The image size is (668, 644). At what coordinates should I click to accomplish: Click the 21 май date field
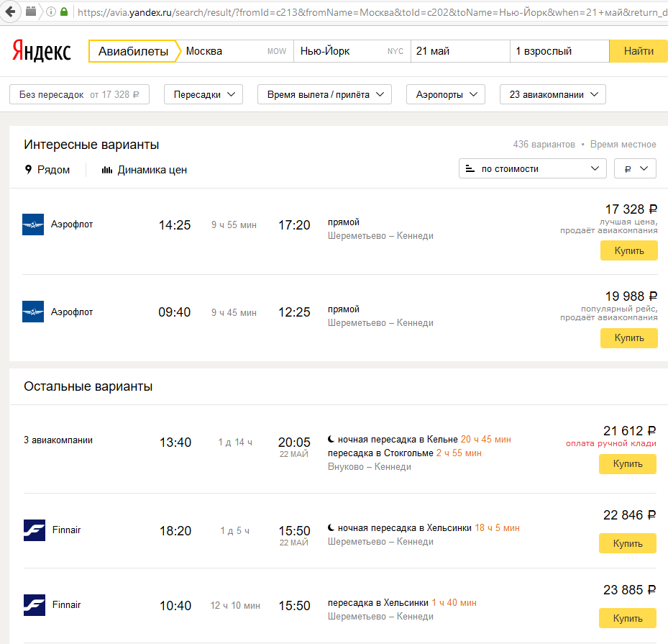tap(460, 51)
